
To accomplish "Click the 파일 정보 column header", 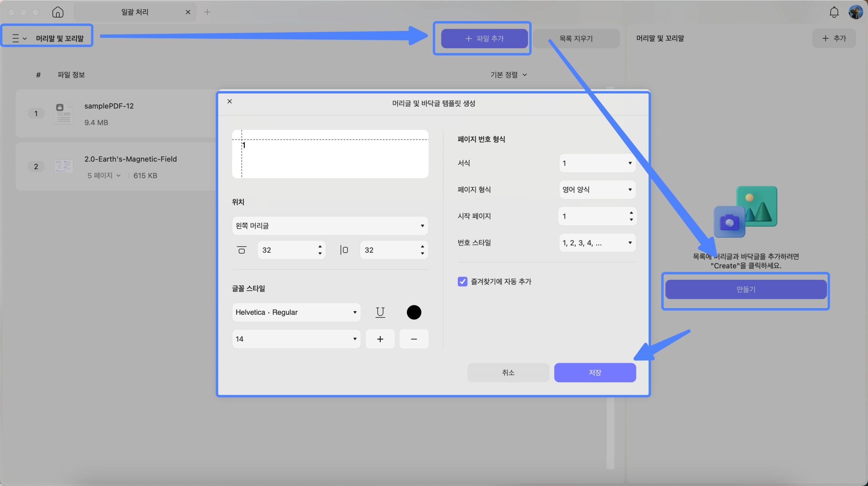I will point(71,75).
